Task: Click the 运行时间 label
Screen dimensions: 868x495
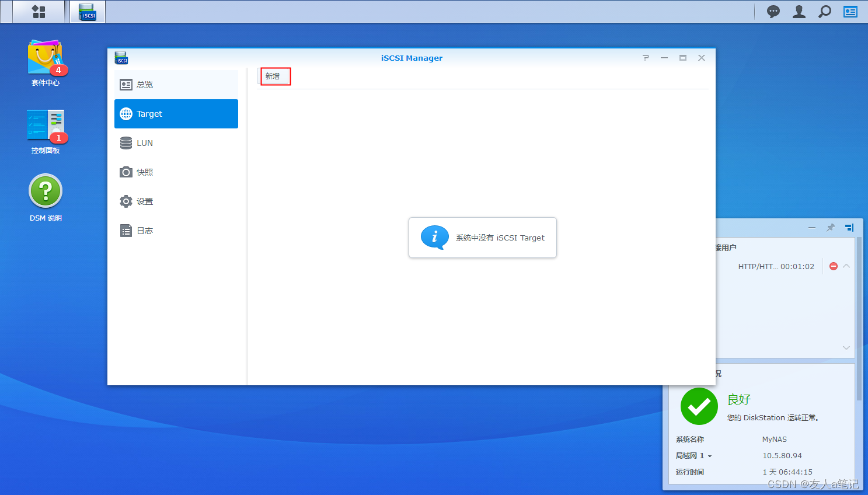Action: point(690,472)
